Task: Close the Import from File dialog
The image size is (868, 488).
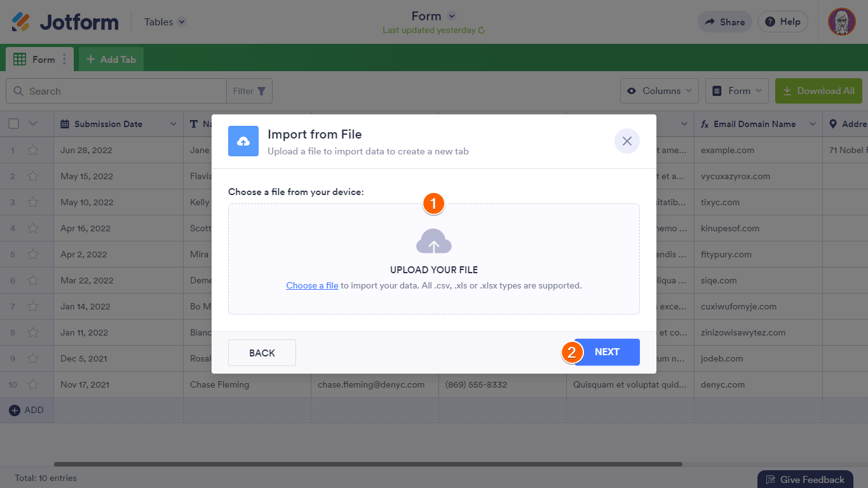Action: coord(627,141)
